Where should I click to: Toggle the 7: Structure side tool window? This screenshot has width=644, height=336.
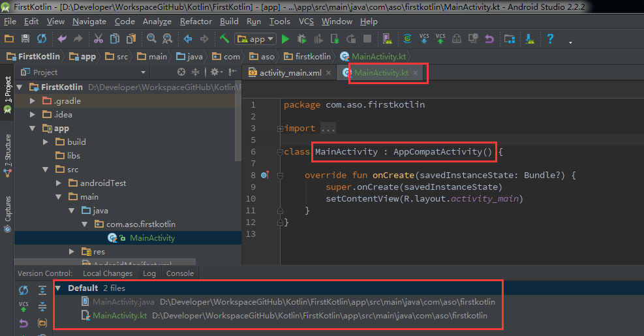point(7,155)
